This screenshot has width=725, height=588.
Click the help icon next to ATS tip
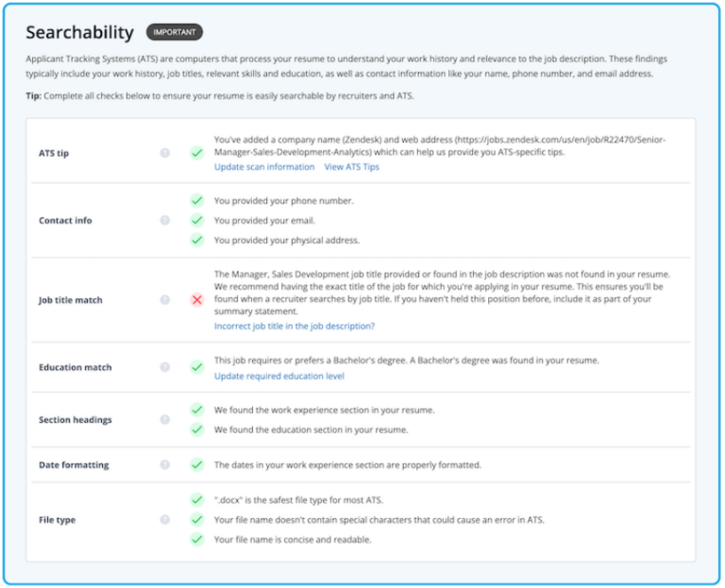[x=165, y=153]
